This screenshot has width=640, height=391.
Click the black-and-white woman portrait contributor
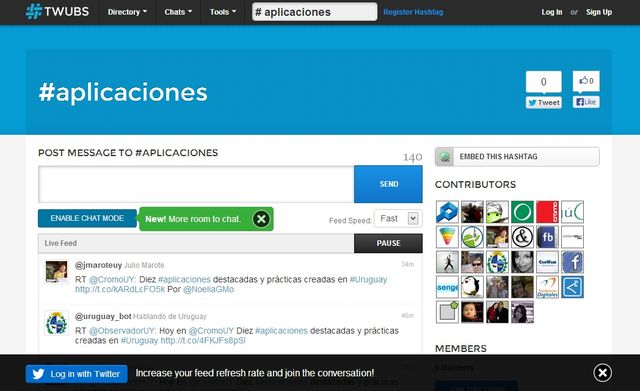[522, 262]
